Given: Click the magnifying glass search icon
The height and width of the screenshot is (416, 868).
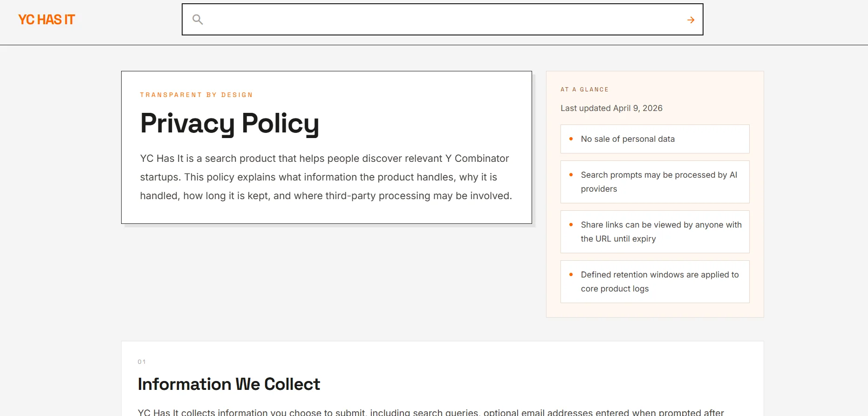Looking at the screenshot, I should (198, 20).
